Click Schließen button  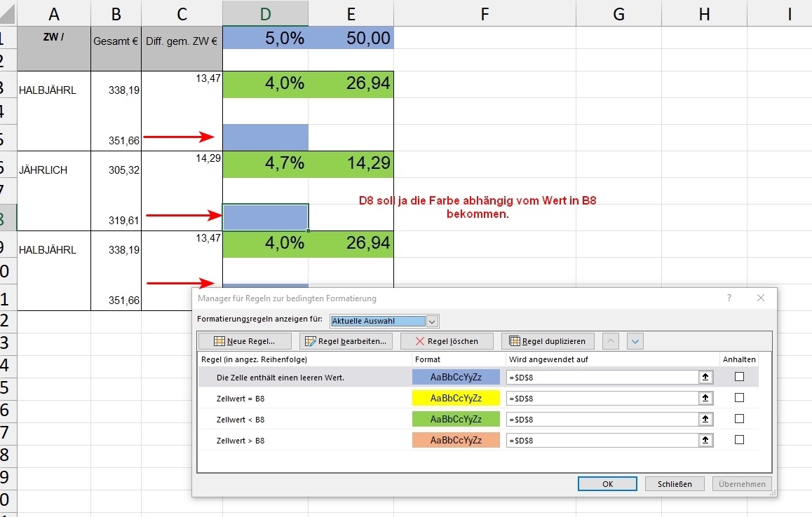tap(675, 484)
